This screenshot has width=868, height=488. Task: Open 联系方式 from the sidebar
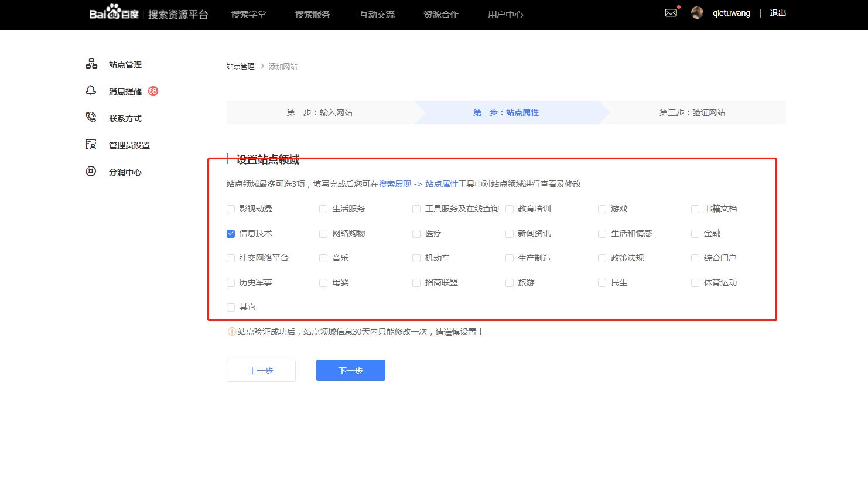[x=124, y=118]
